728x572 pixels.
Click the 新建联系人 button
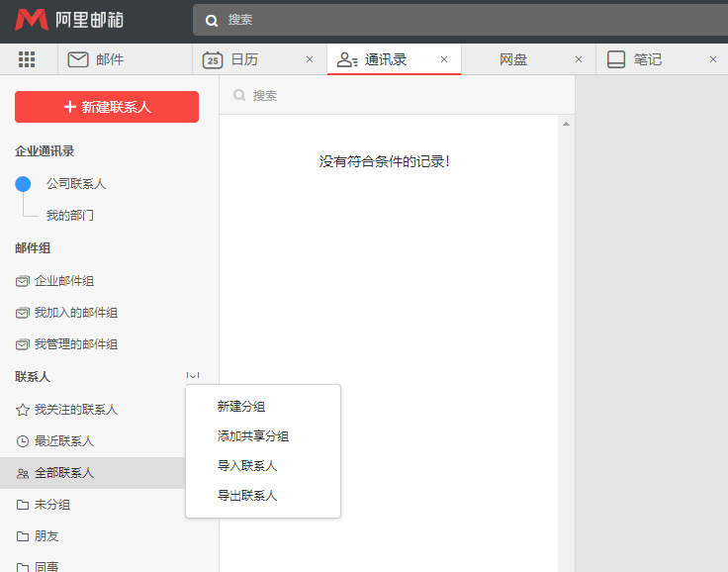pyautogui.click(x=107, y=107)
